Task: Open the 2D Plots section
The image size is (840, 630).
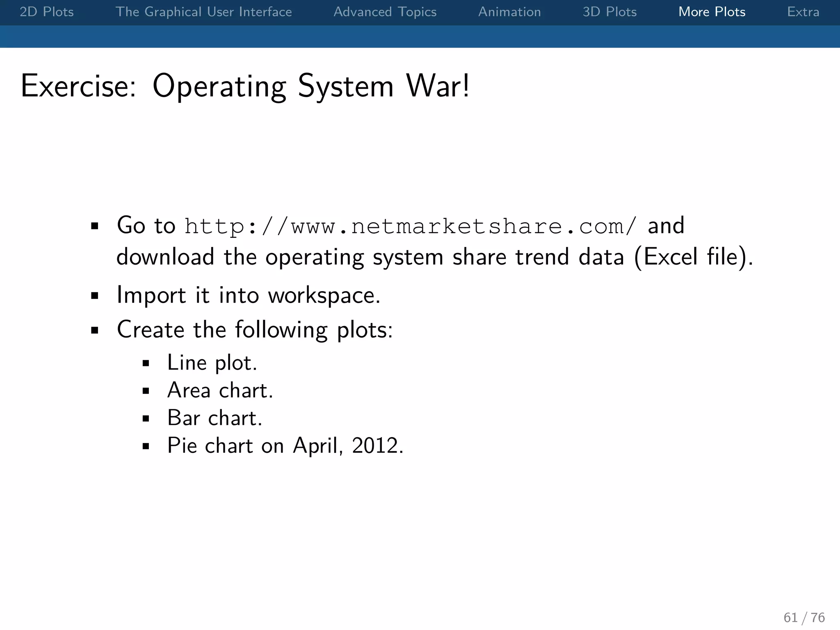Action: coord(47,11)
